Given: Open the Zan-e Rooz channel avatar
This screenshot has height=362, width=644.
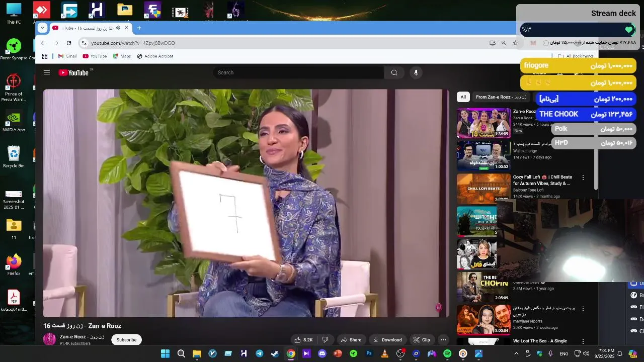Looking at the screenshot, I should (49, 339).
